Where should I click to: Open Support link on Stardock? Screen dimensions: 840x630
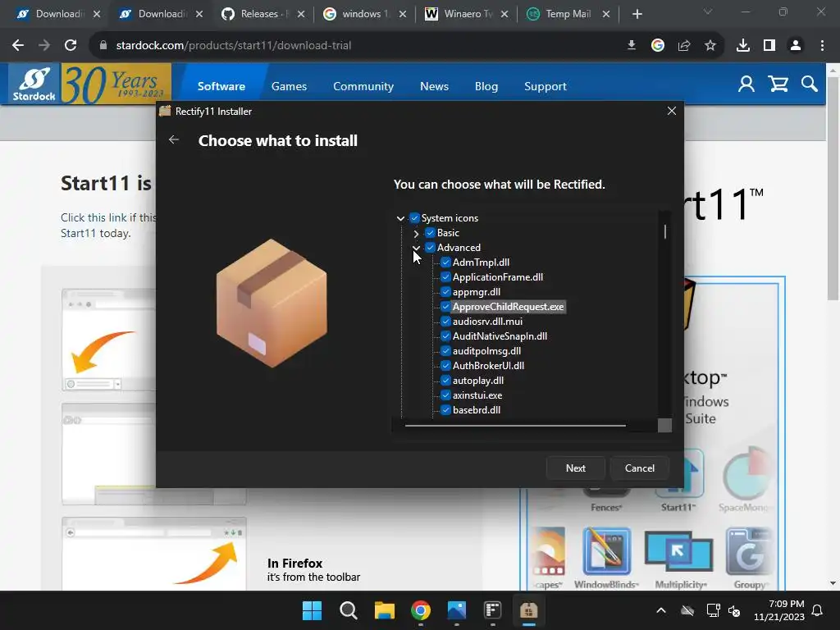point(545,86)
